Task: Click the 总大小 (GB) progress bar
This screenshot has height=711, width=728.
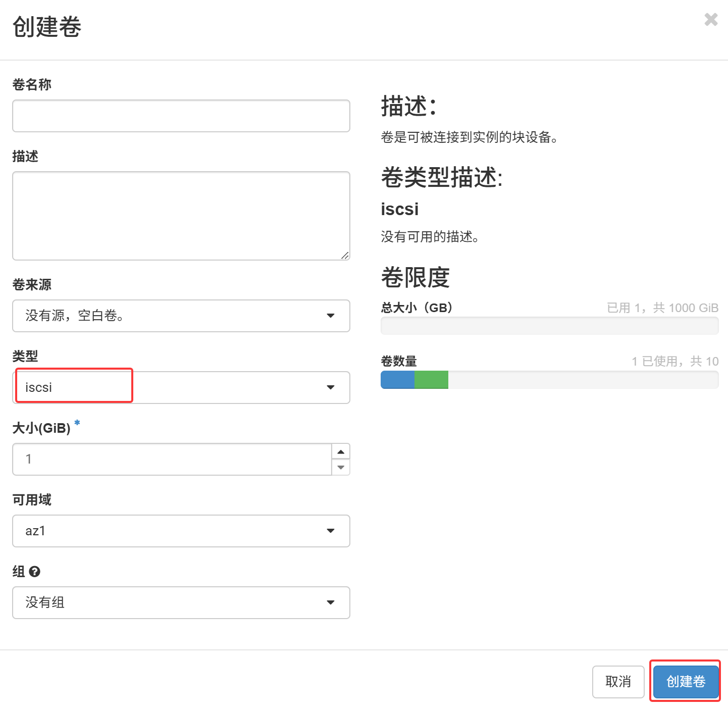Action: (x=550, y=326)
